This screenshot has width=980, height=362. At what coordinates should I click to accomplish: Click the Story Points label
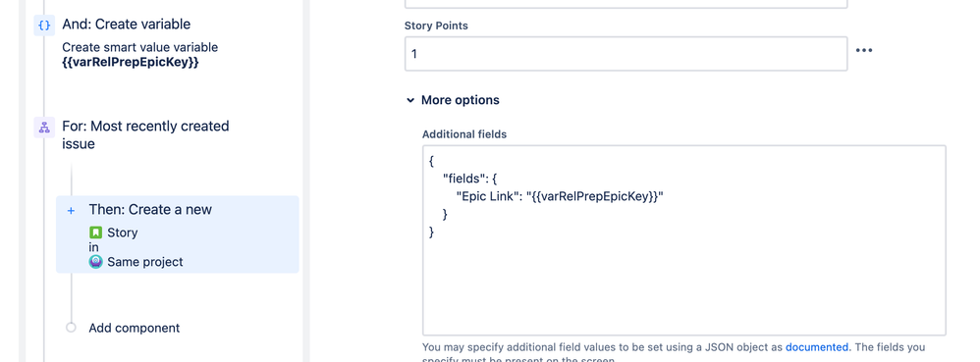click(436, 26)
